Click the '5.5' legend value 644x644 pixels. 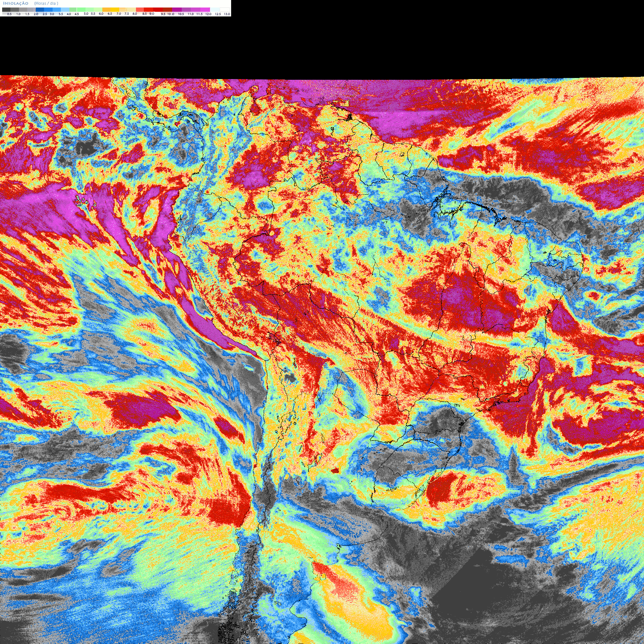point(93,14)
